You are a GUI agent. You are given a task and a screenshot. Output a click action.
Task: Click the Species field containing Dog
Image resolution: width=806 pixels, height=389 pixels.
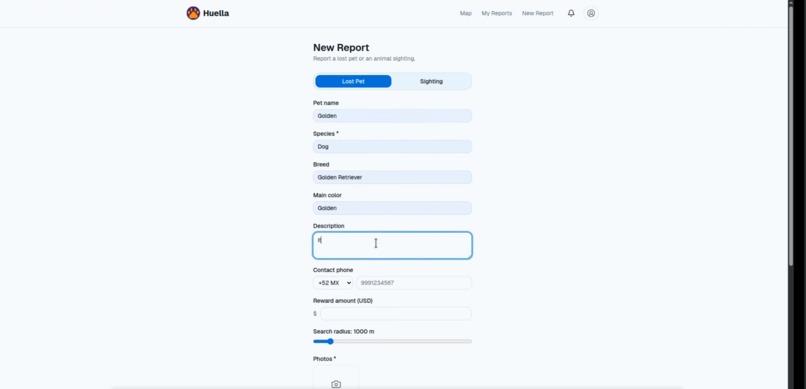[392, 146]
